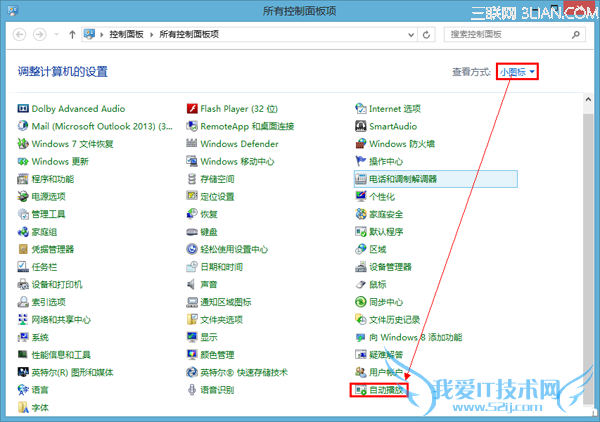Open 凭据管理器 icon

[23, 249]
